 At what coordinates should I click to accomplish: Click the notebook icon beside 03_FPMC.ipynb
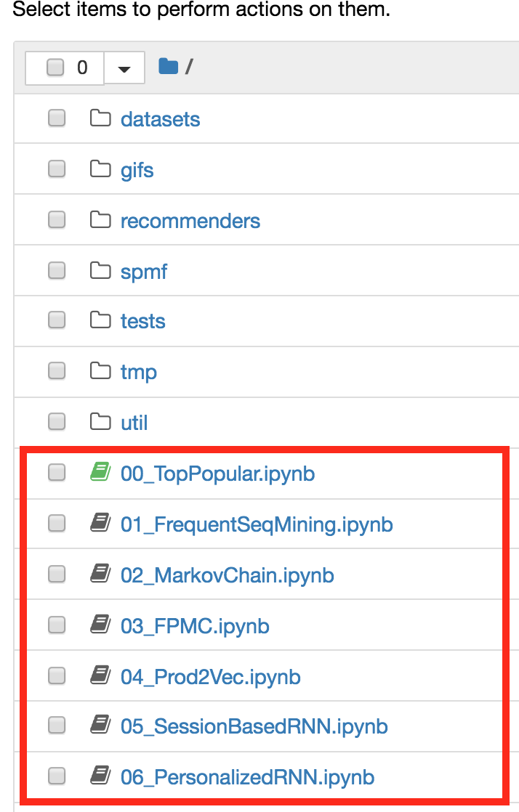pyautogui.click(x=100, y=625)
